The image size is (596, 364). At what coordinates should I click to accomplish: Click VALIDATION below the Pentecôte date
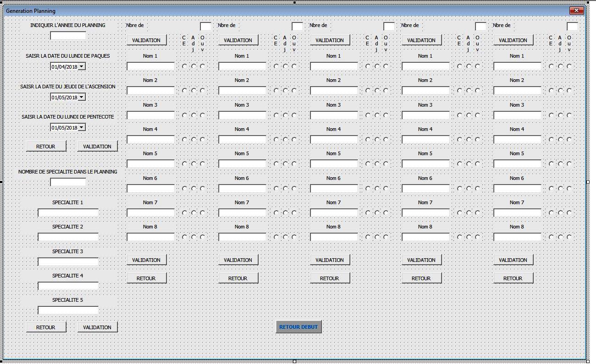(x=97, y=146)
